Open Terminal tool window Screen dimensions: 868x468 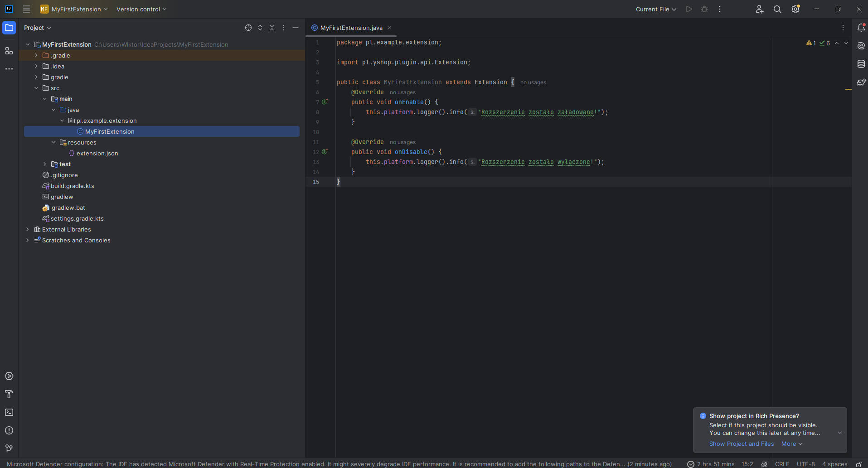pyautogui.click(x=9, y=412)
